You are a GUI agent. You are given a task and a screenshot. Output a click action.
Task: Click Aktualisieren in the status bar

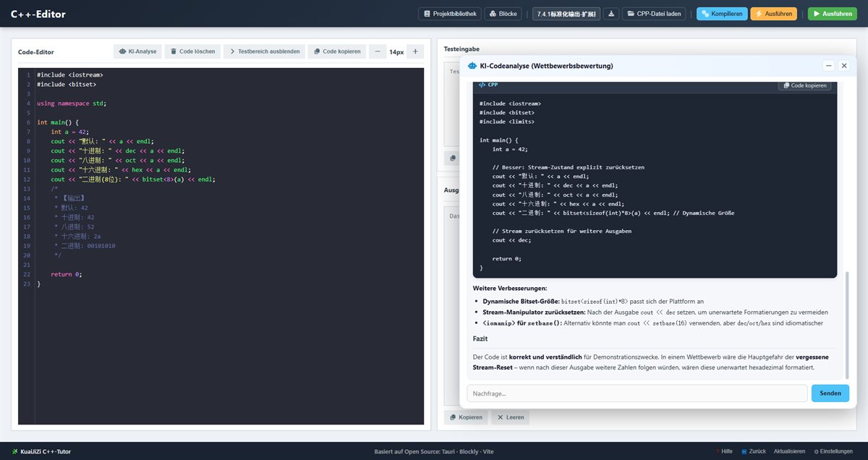pyautogui.click(x=789, y=451)
